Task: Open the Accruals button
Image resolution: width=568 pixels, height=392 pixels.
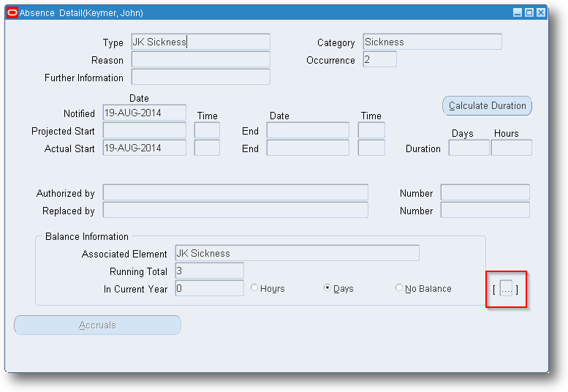Action: (x=97, y=325)
